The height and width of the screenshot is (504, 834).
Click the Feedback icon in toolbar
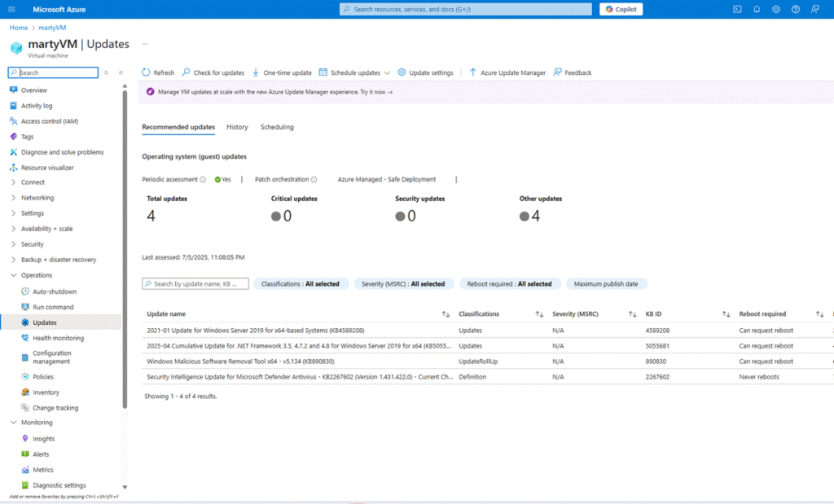558,72
